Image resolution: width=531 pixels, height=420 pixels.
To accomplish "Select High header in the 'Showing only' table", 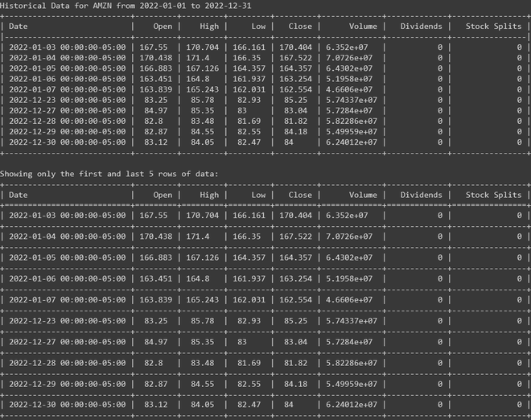I will pos(209,195).
